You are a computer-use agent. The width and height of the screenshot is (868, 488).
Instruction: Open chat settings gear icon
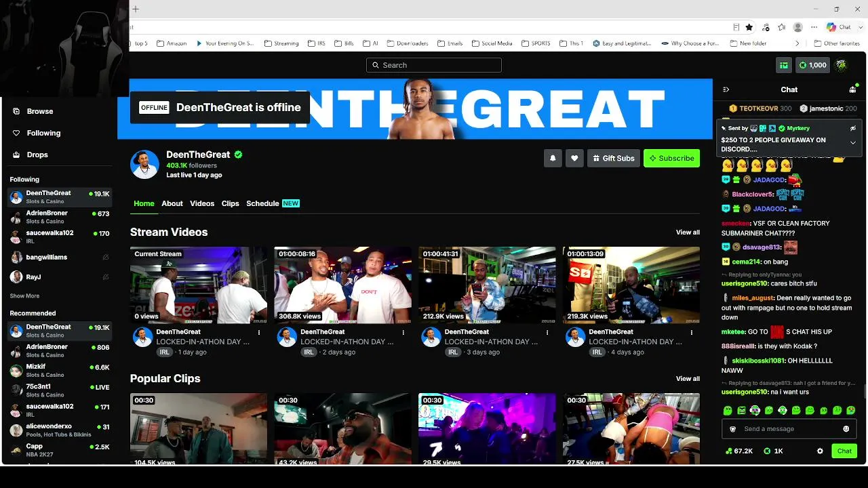tap(820, 451)
